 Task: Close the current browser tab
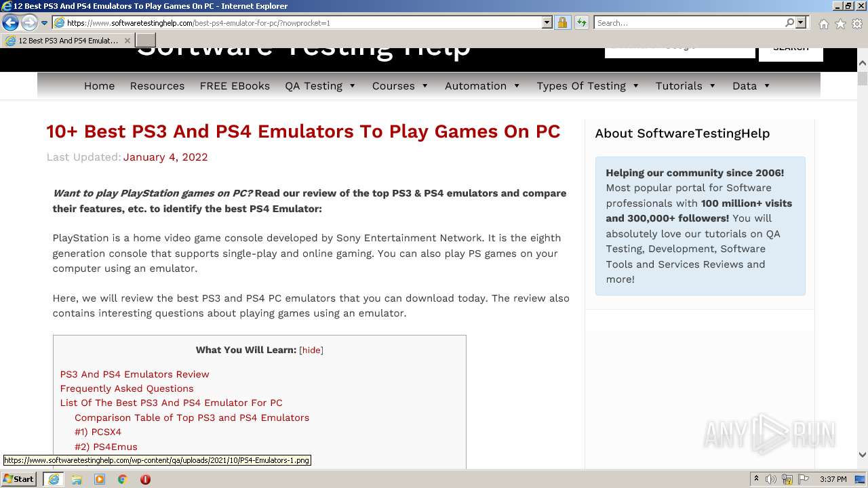[127, 41]
